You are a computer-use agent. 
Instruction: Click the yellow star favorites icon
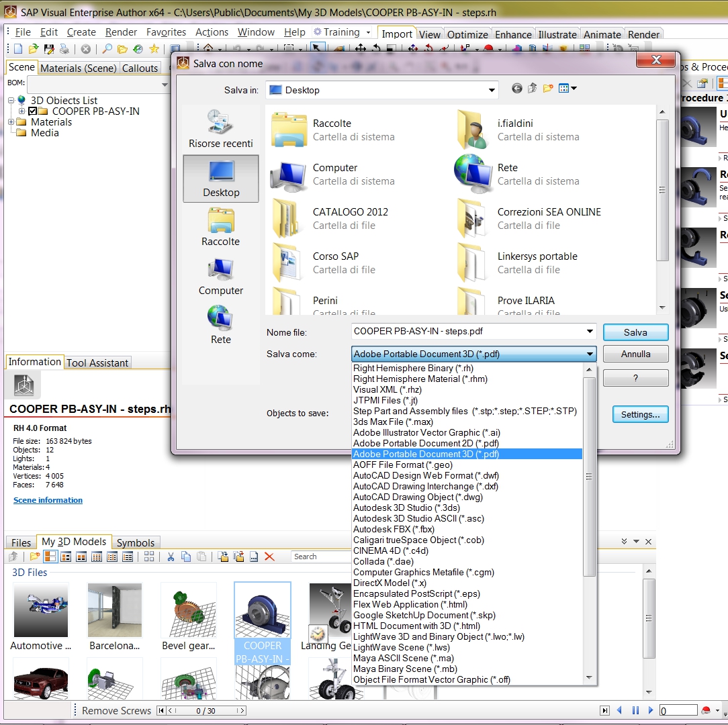[154, 49]
